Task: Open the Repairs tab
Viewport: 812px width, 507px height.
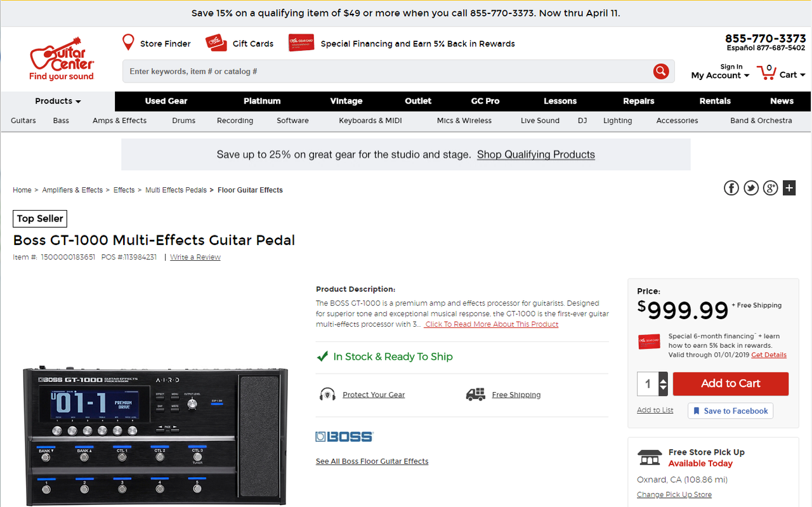Action: (639, 101)
